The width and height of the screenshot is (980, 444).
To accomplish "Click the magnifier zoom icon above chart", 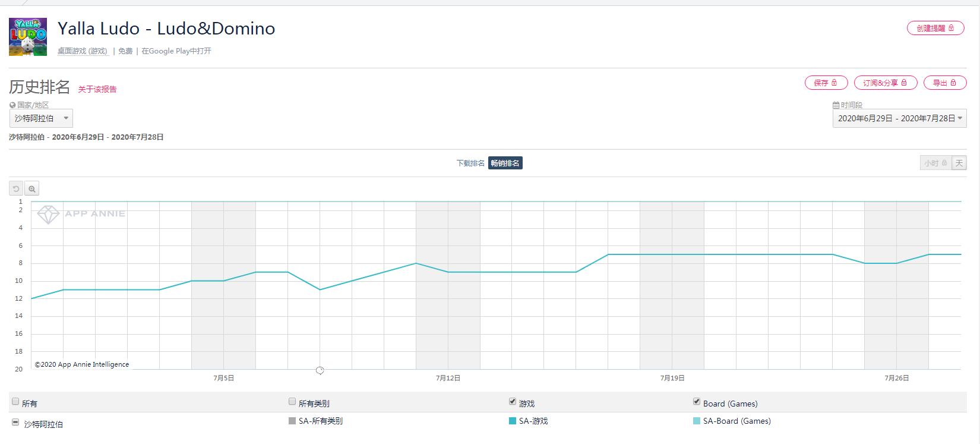I will (x=32, y=189).
